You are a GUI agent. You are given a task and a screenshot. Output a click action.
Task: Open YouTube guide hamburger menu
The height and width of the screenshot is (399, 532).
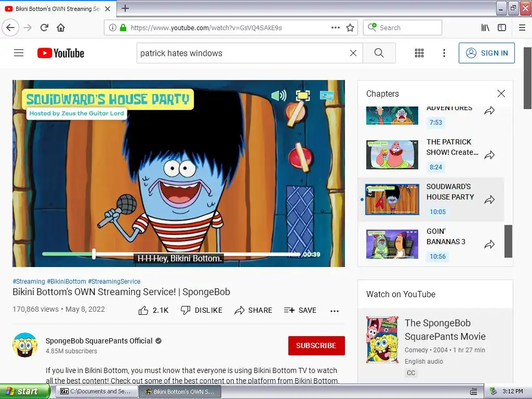click(19, 53)
